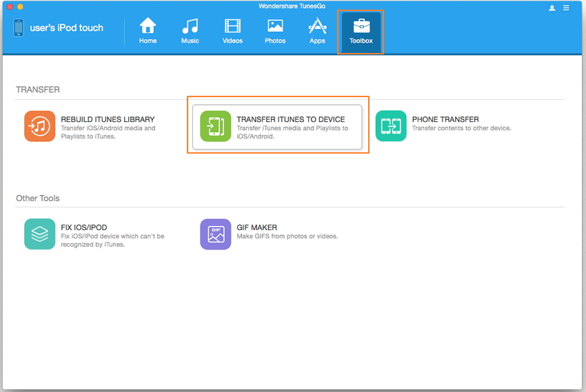Open the user account icon
Screen dimensions: 586x392
pyautogui.click(x=552, y=8)
